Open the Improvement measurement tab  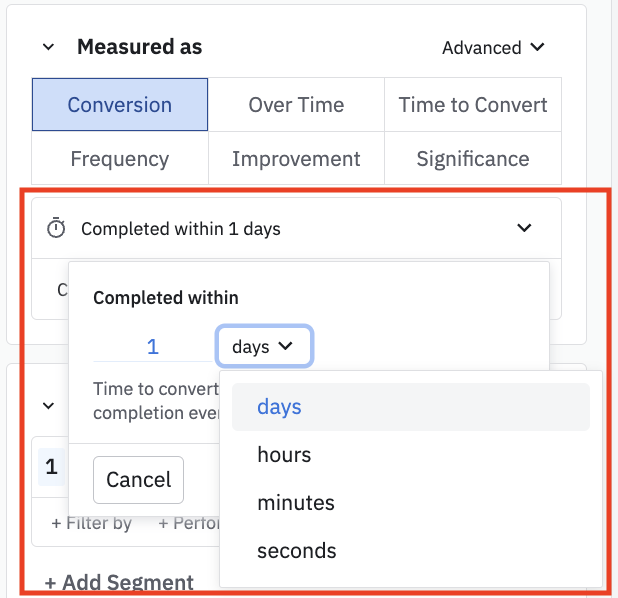coord(296,159)
